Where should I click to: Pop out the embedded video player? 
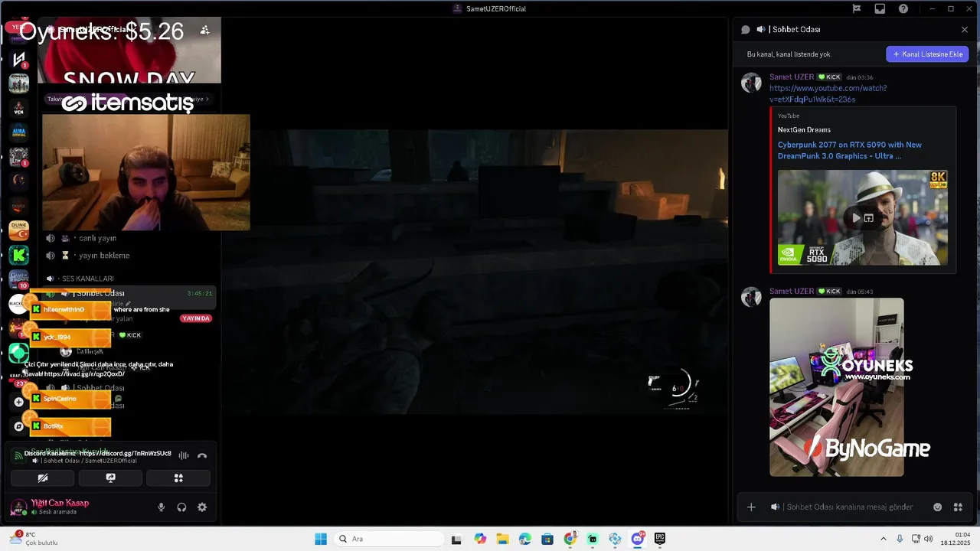click(x=869, y=218)
